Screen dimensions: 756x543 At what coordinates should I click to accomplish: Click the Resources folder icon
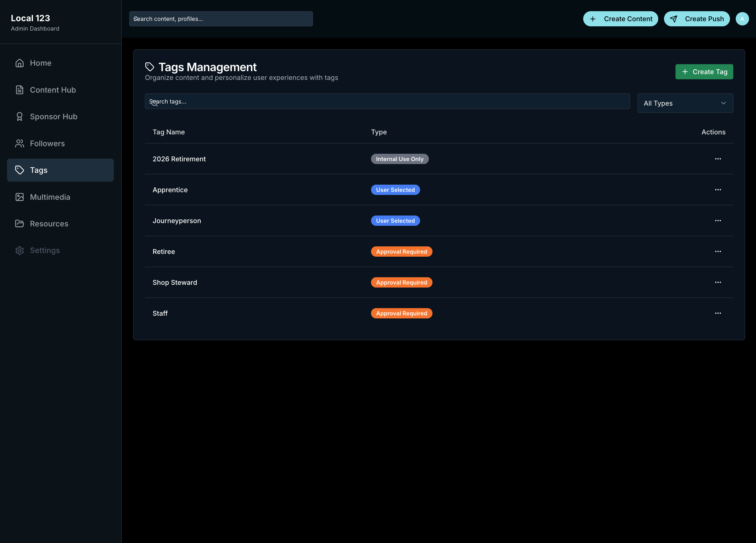coord(19,224)
